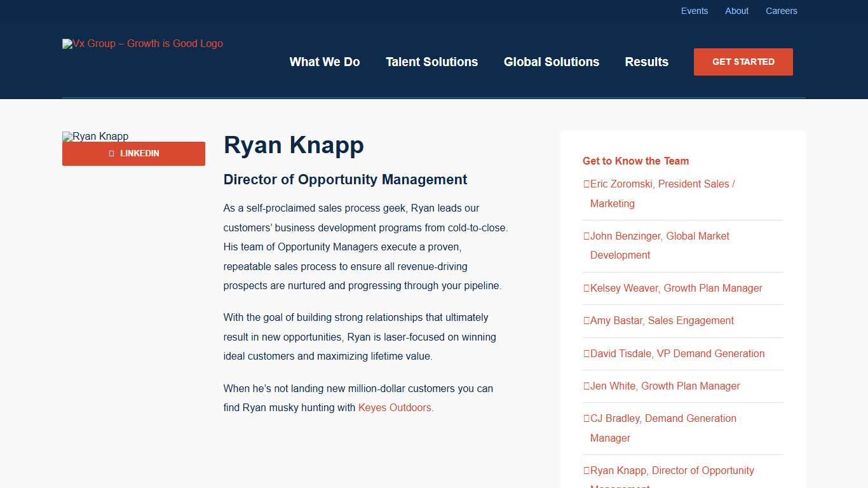Open the Events page
Image resolution: width=868 pixels, height=488 pixels.
pyautogui.click(x=695, y=11)
